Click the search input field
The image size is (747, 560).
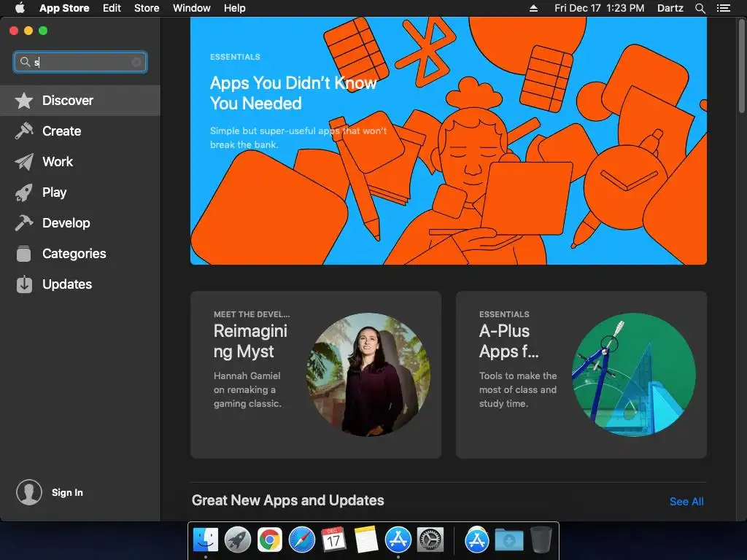pos(80,62)
